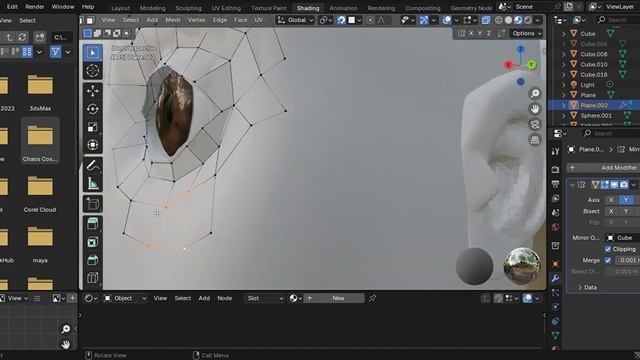Select the Light object in outliner
Viewport: 640px width, 360px height.
587,85
